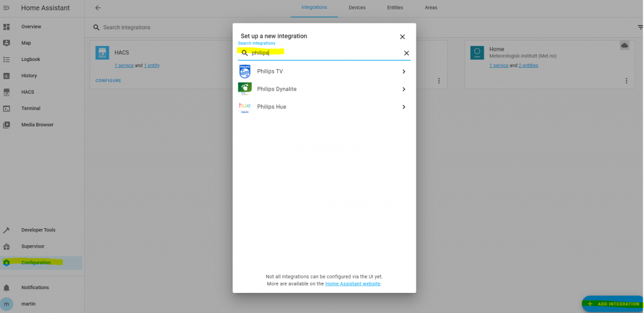Switch to the Entities tab
The width and height of the screenshot is (644, 313).
395,8
